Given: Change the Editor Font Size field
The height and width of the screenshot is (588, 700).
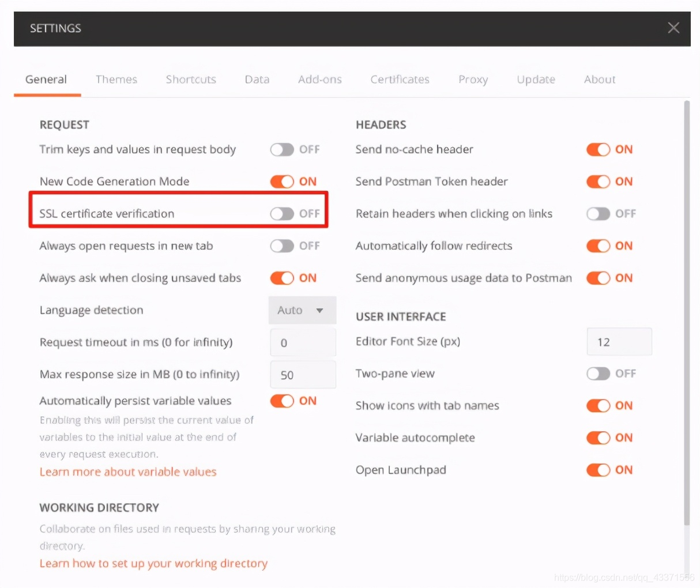Looking at the screenshot, I should [x=619, y=342].
